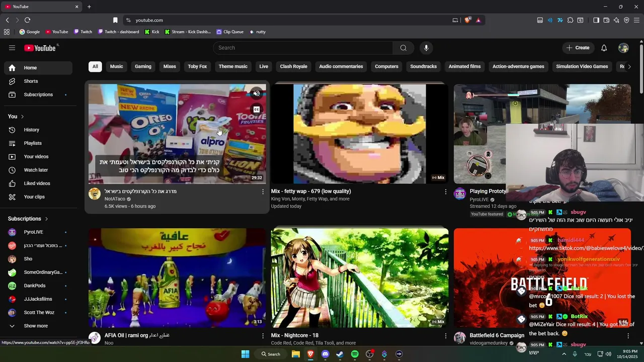Select the Soundtracks filter chip
The width and height of the screenshot is (644, 362).
pos(423,66)
